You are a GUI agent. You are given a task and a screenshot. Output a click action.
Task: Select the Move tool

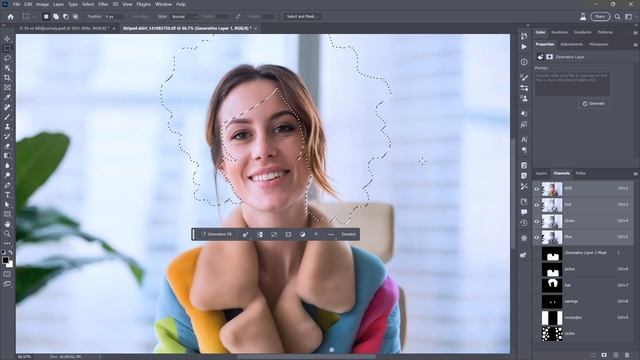click(7, 38)
